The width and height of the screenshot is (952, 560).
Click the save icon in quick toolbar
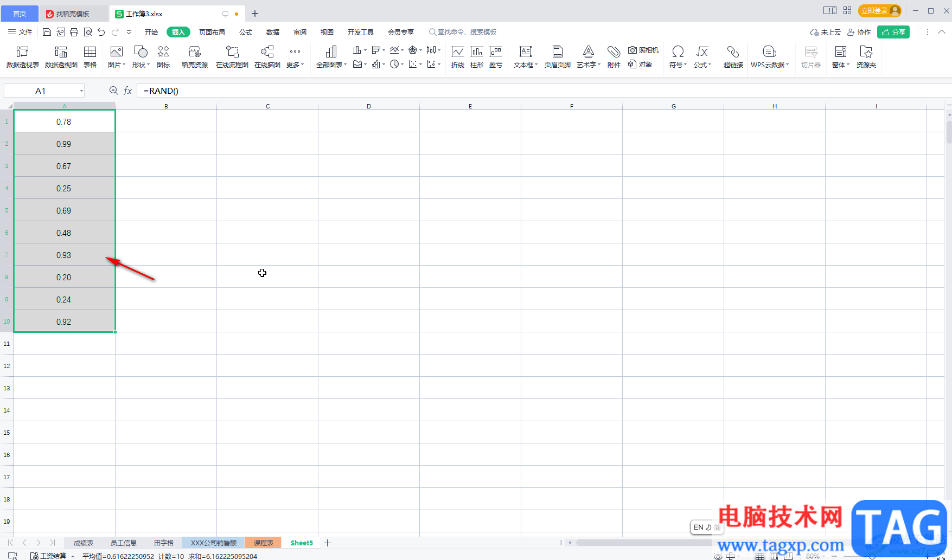47,32
